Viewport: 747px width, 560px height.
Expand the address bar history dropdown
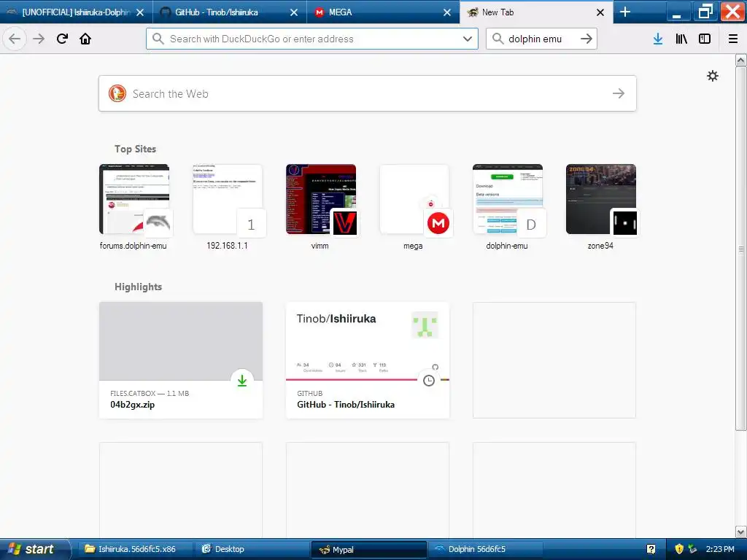[468, 39]
